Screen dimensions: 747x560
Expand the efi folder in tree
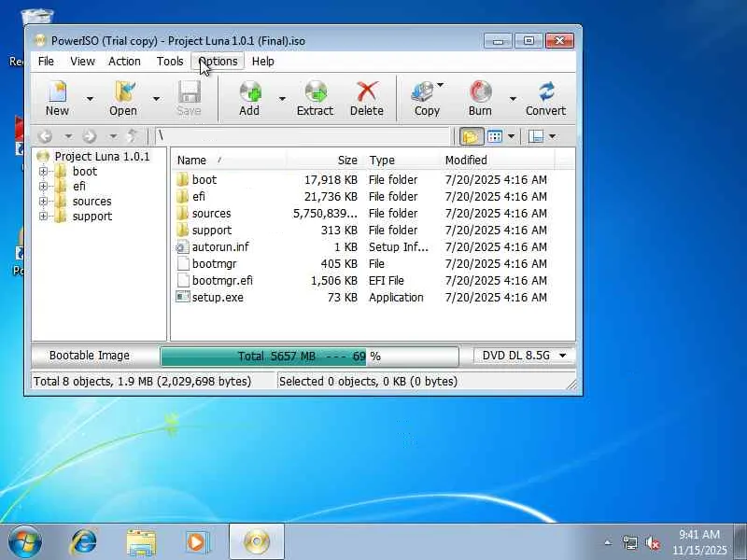coord(43,186)
